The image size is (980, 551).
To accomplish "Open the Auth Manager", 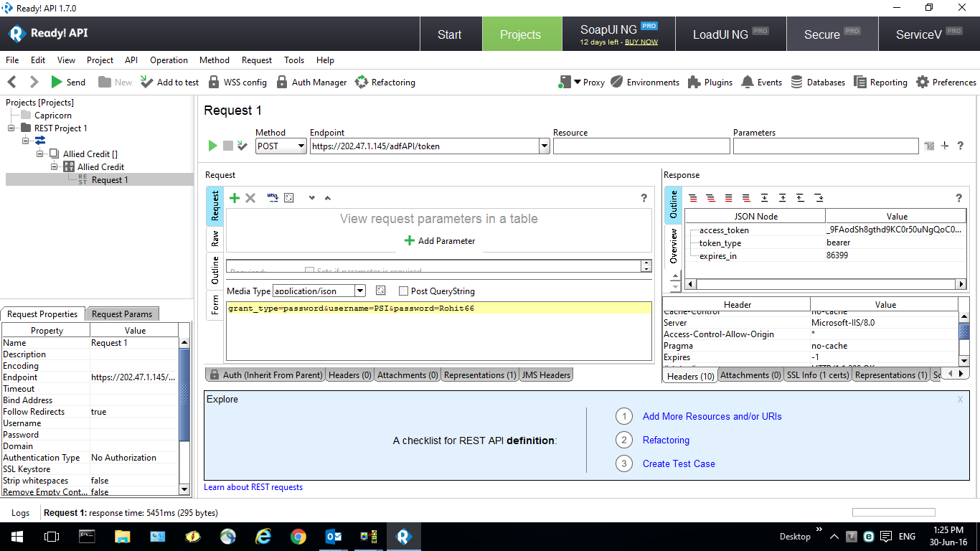I will tap(311, 82).
